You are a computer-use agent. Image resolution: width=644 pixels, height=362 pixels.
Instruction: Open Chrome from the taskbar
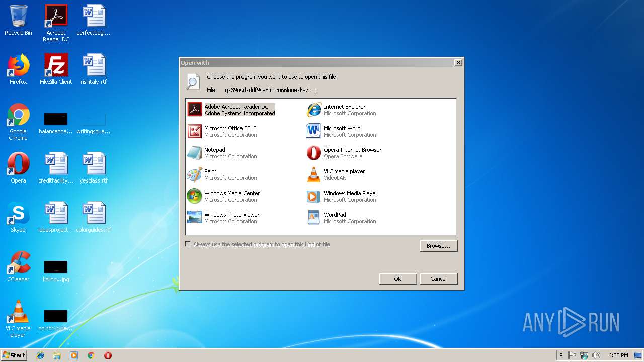click(x=91, y=355)
